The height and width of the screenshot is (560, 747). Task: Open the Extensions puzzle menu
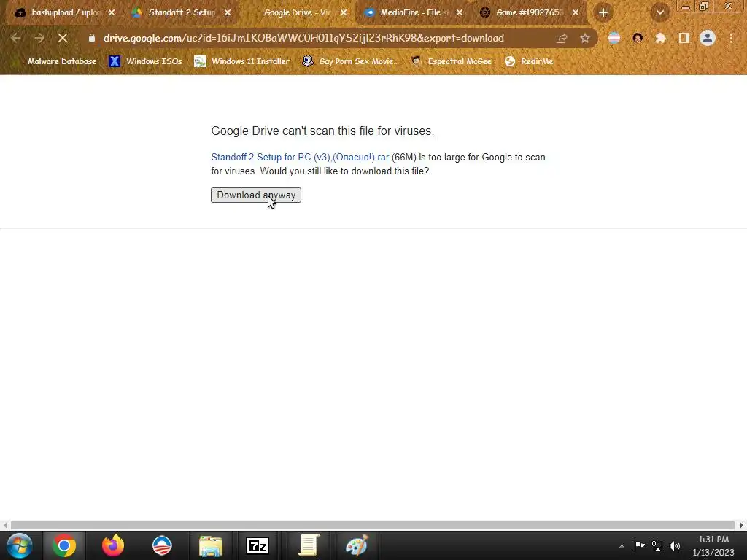pos(661,38)
